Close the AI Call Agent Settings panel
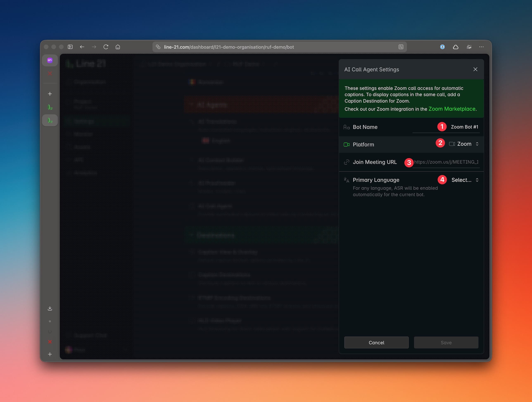This screenshot has width=532, height=402. coord(475,69)
